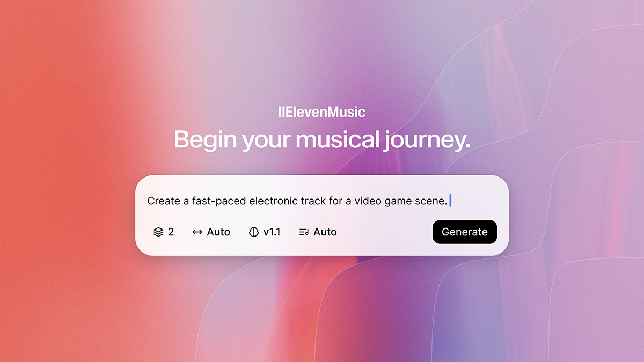Open the v1.1 model version selector
Image resolution: width=644 pixels, height=362 pixels.
(265, 232)
